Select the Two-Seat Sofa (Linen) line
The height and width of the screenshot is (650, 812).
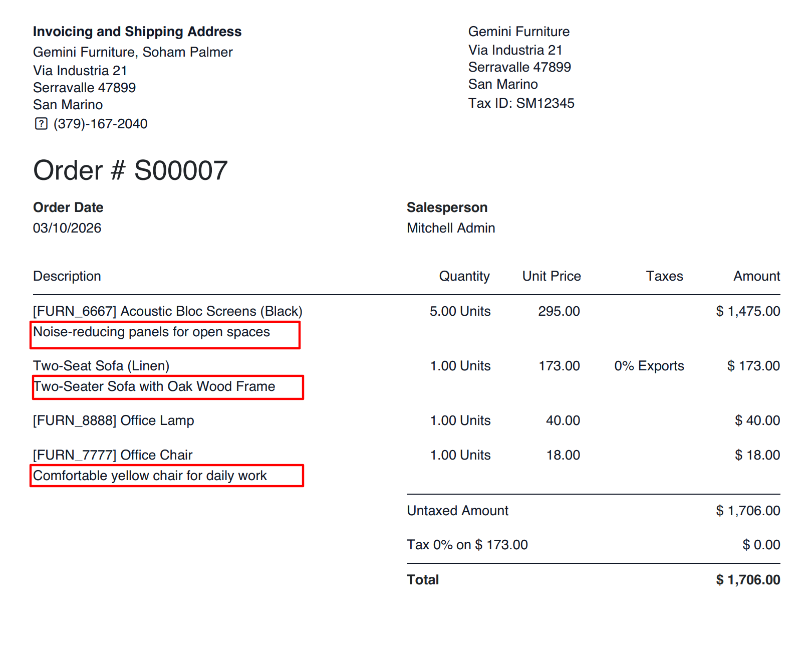(x=101, y=366)
